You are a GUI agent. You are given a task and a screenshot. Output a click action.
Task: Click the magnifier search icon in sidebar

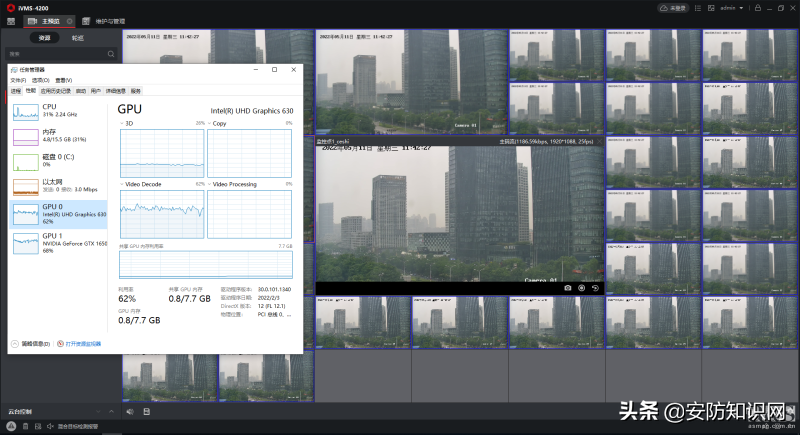111,54
